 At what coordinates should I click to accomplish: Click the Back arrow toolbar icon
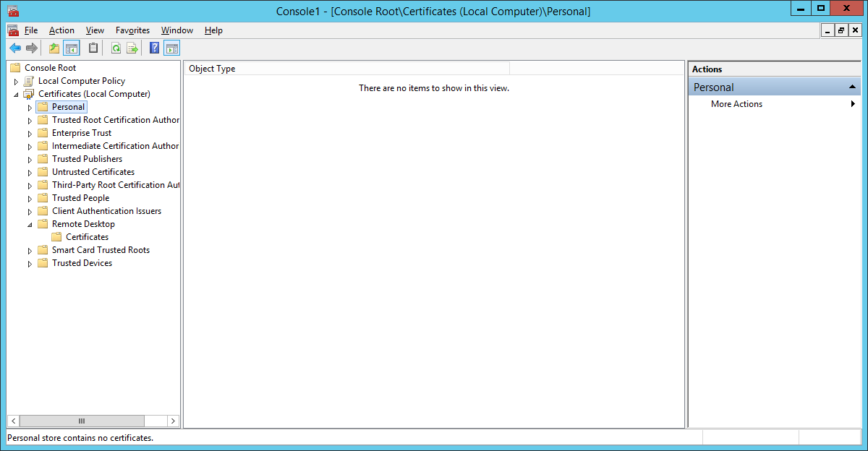pyautogui.click(x=14, y=48)
